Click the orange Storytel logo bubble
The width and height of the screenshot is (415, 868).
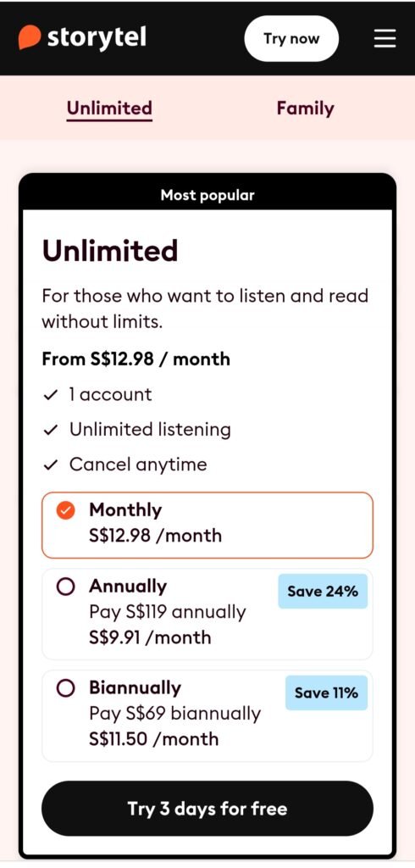pos(29,37)
